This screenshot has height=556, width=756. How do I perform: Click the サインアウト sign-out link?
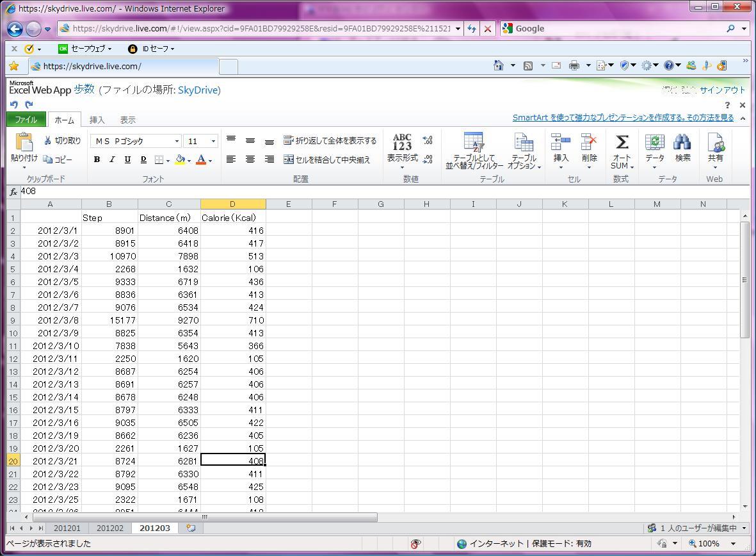(x=722, y=90)
